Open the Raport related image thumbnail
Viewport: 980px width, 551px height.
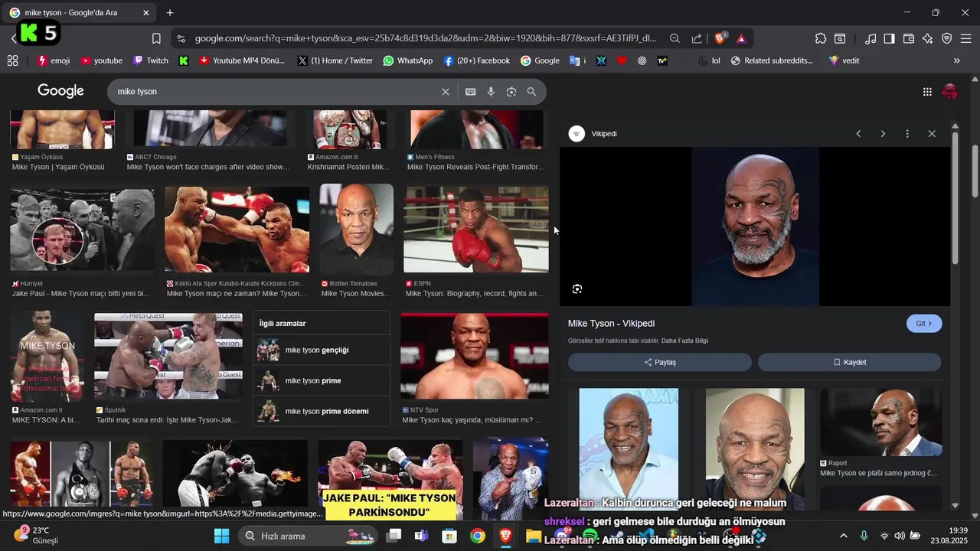(881, 422)
